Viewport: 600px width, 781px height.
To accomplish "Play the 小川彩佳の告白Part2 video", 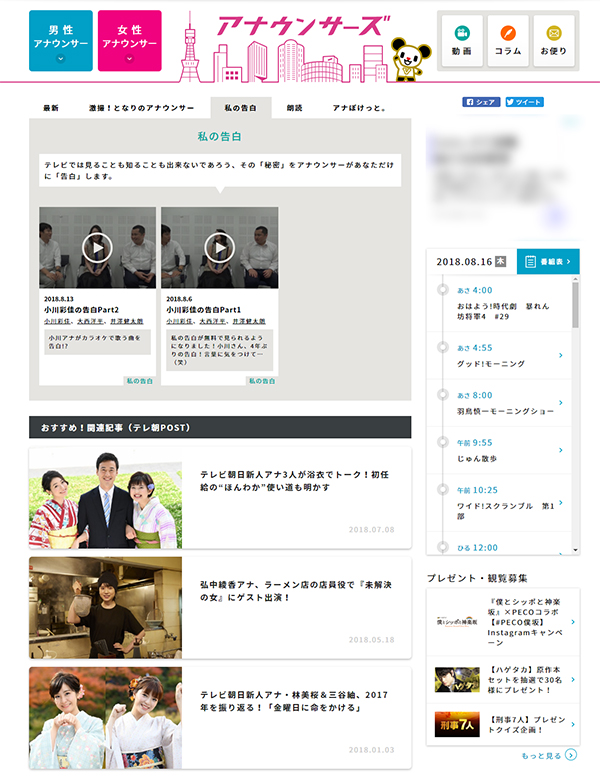I will click(x=97, y=247).
